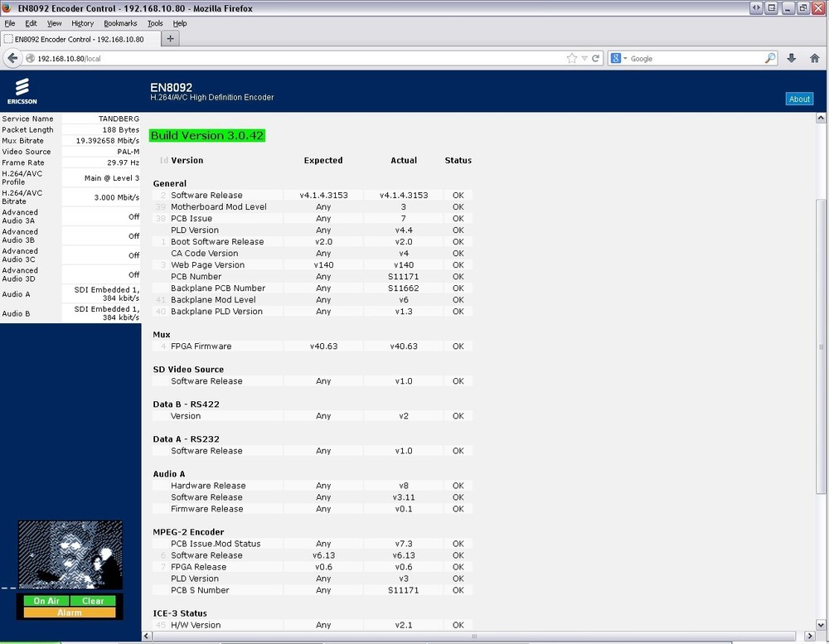
Task: Click the Audio A Software Release value v3.11
Action: (404, 497)
